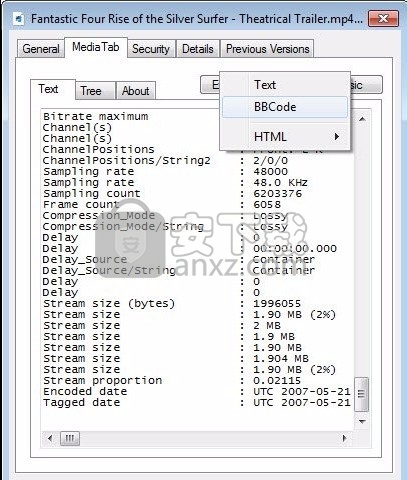This screenshot has height=480, width=407.
Task: Select the stream size value '1.904 MB'
Action: 281,359
